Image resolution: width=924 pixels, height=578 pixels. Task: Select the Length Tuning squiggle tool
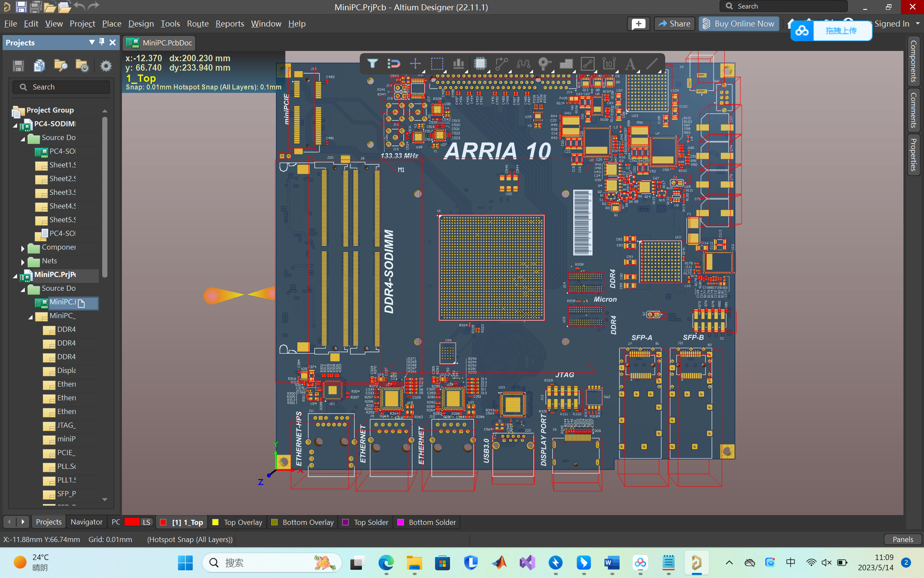[x=523, y=64]
